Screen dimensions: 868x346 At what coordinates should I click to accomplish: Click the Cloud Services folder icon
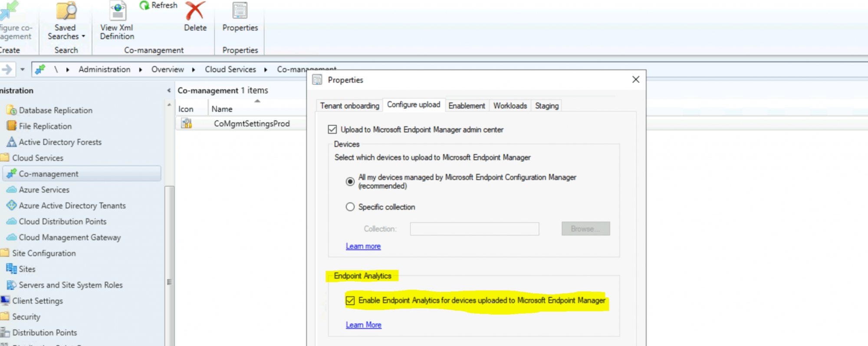coord(5,157)
